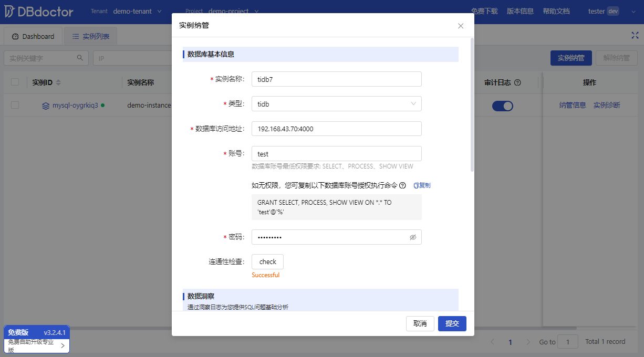644x357 pixels.
Task: Click the 解除纳管 button
Action: 617,58
